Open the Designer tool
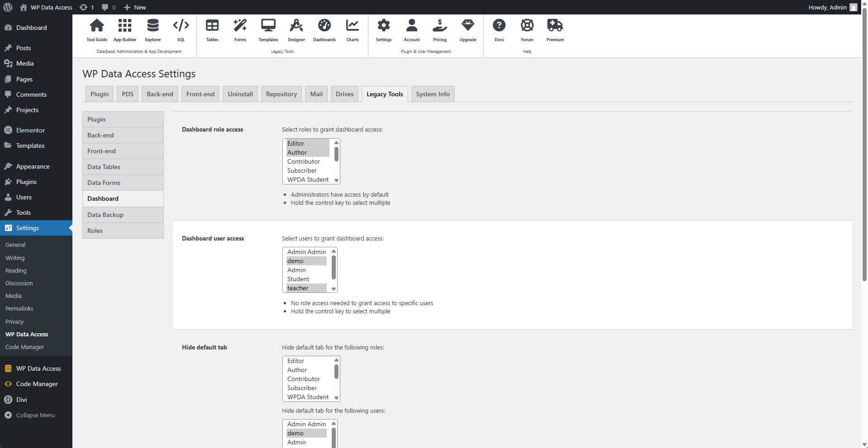The height and width of the screenshot is (448, 868). pyautogui.click(x=296, y=29)
